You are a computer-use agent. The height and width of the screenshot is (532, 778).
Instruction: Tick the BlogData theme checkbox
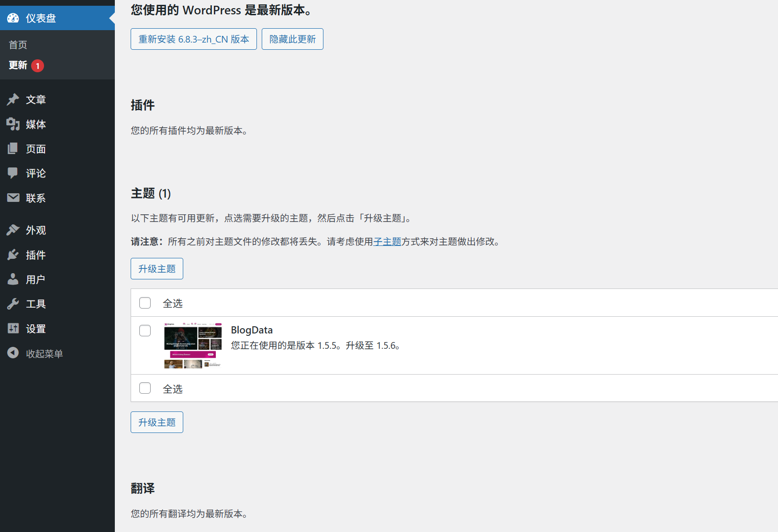click(145, 331)
